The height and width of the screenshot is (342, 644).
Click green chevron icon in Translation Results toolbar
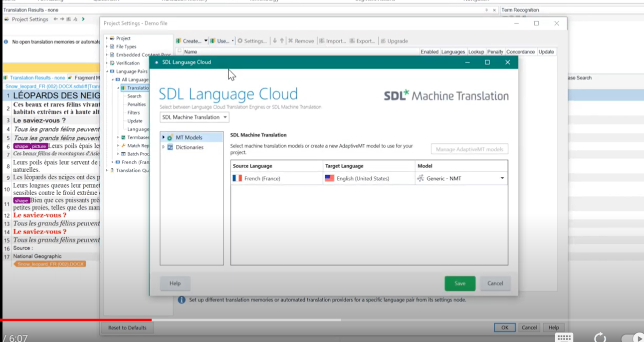(x=83, y=19)
